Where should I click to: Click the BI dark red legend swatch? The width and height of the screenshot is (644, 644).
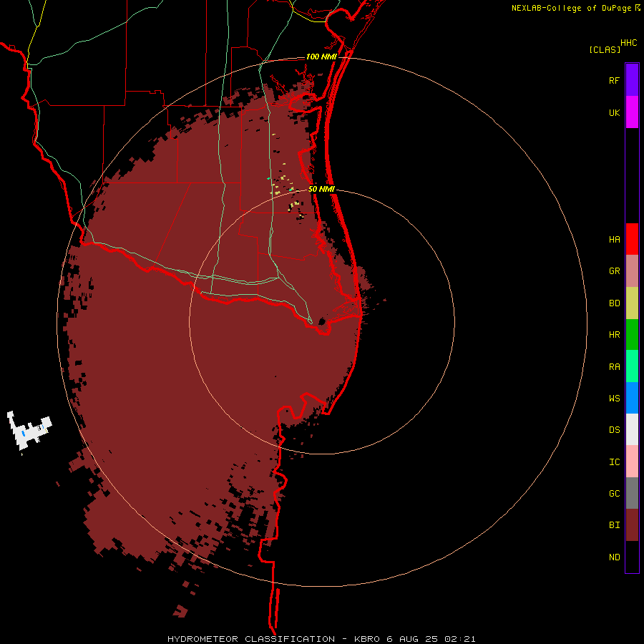tap(632, 525)
